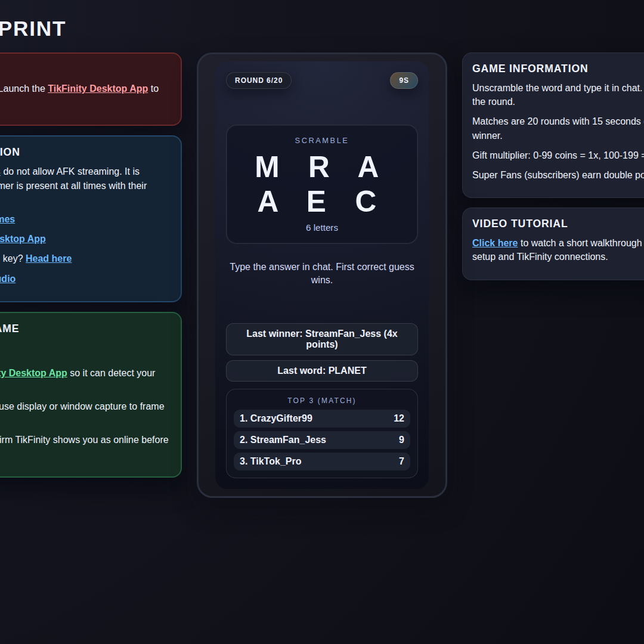Click the ROUND 6/20 badge
Screen dimensions: 644x644
pyautogui.click(x=259, y=80)
